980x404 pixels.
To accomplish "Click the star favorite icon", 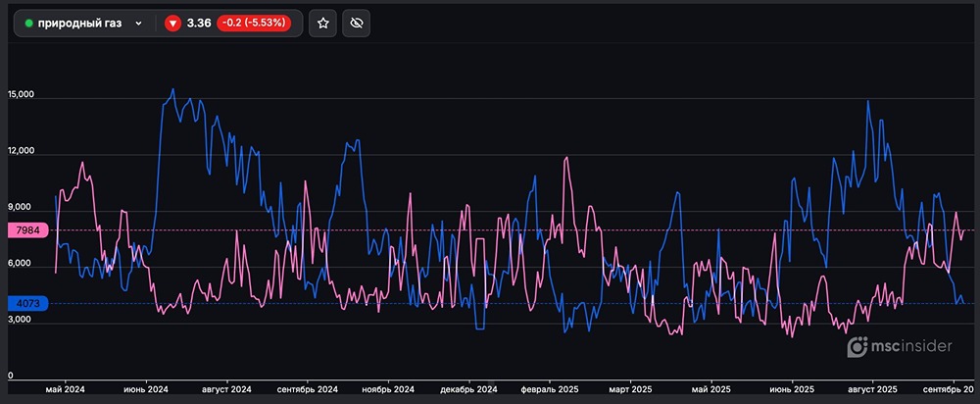I will click(323, 24).
